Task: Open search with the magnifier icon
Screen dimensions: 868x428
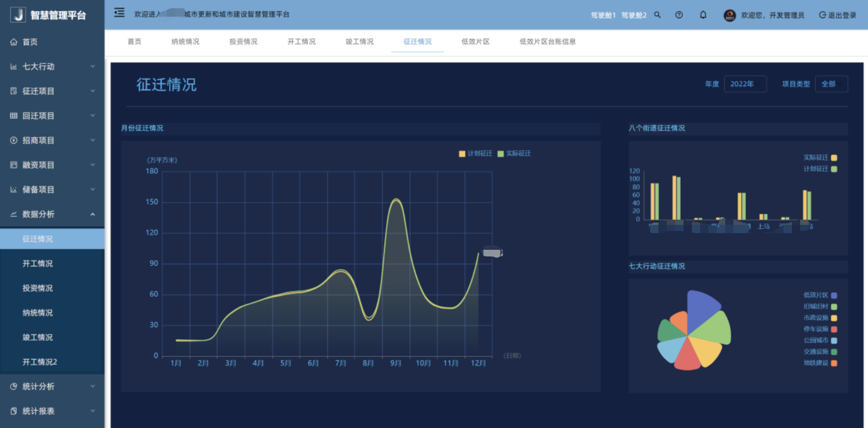Action: point(657,15)
